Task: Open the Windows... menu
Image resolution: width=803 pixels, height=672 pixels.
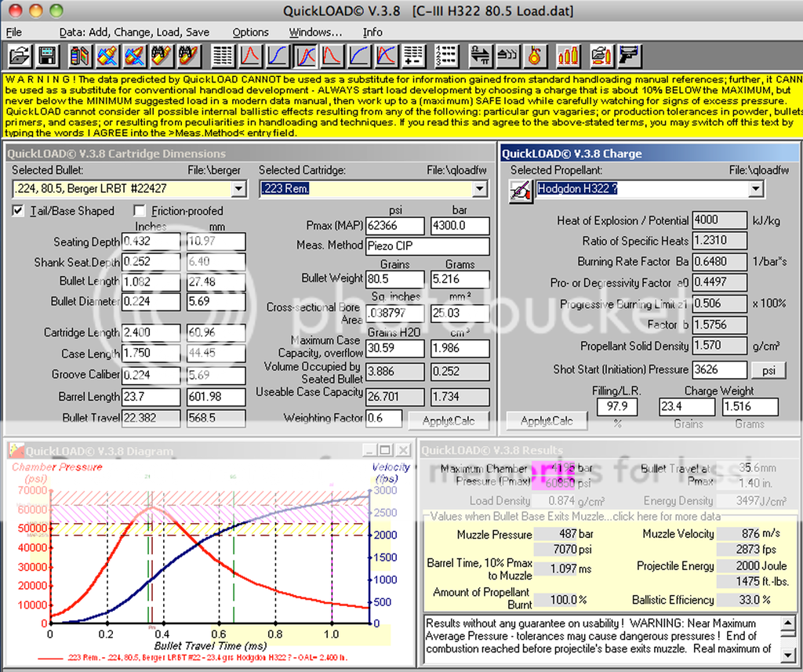Action: click(x=315, y=32)
